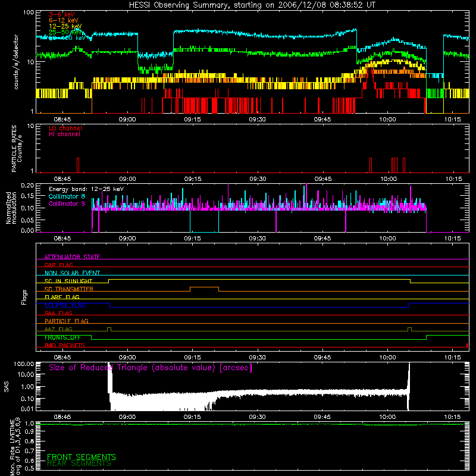Screen dimensions: 476x476
Task: Select the 'HI channel' legend label
Action: click(64, 134)
